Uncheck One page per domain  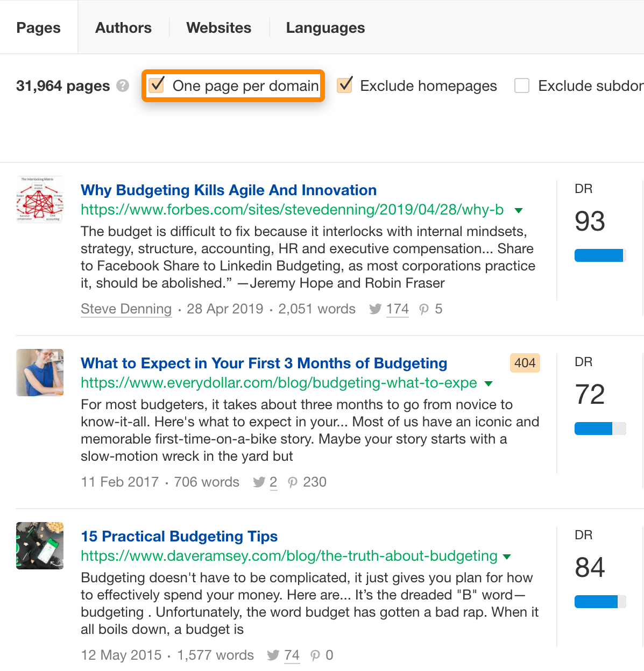pos(157,85)
